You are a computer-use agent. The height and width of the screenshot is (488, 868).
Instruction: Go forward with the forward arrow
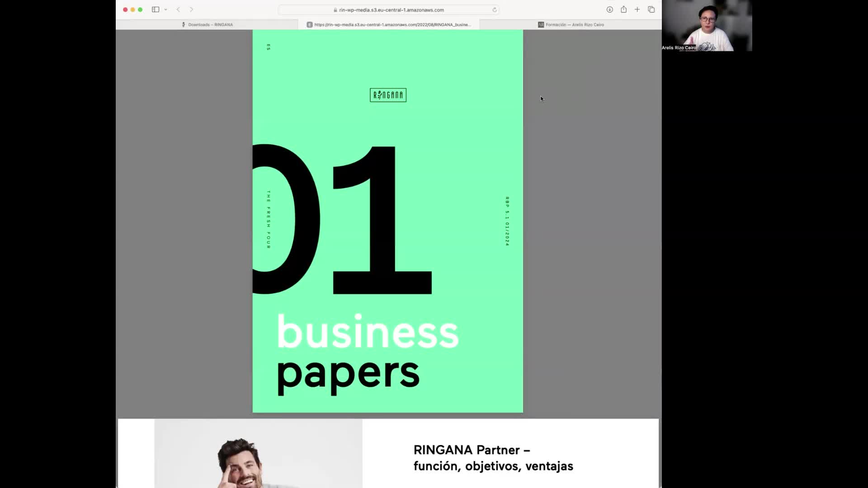[x=191, y=9]
